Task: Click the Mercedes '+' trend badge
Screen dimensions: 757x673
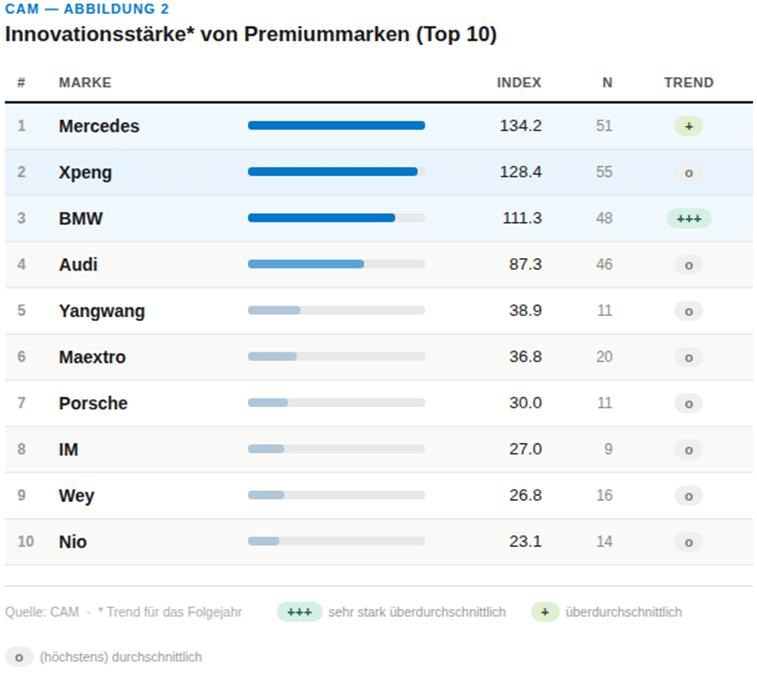Action: tap(688, 126)
